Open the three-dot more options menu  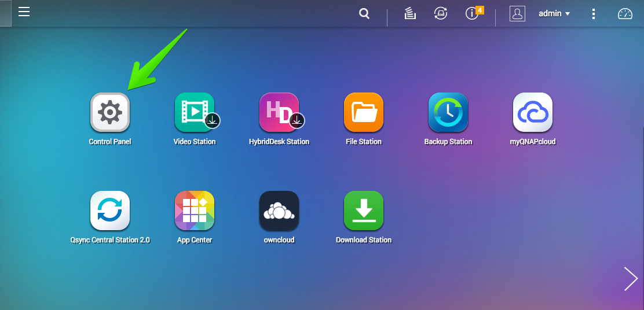(x=594, y=13)
